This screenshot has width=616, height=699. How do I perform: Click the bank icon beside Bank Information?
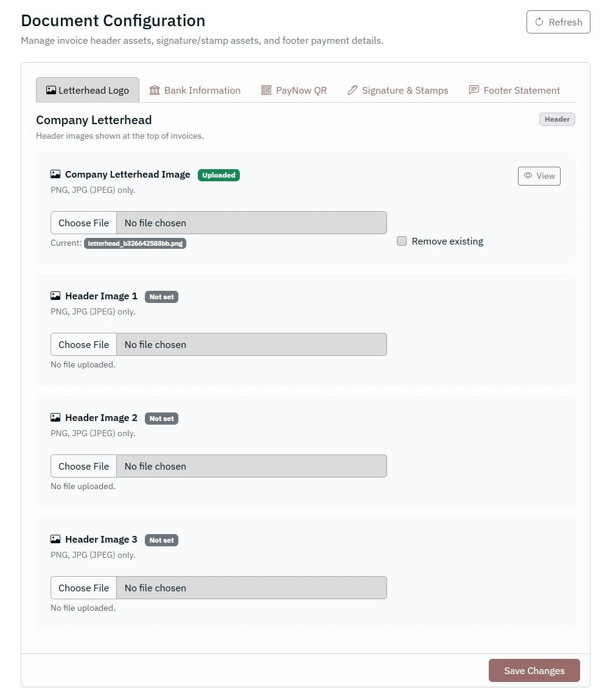point(155,90)
